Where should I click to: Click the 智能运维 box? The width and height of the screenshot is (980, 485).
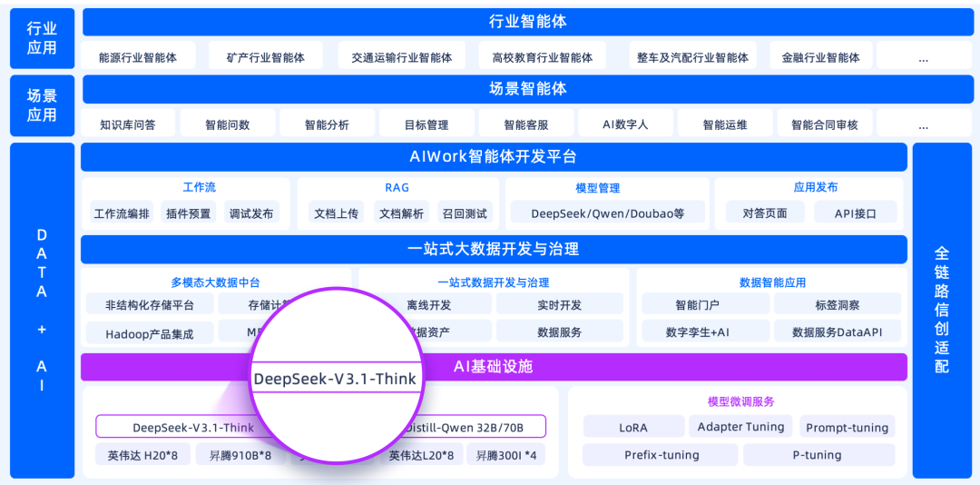(725, 124)
